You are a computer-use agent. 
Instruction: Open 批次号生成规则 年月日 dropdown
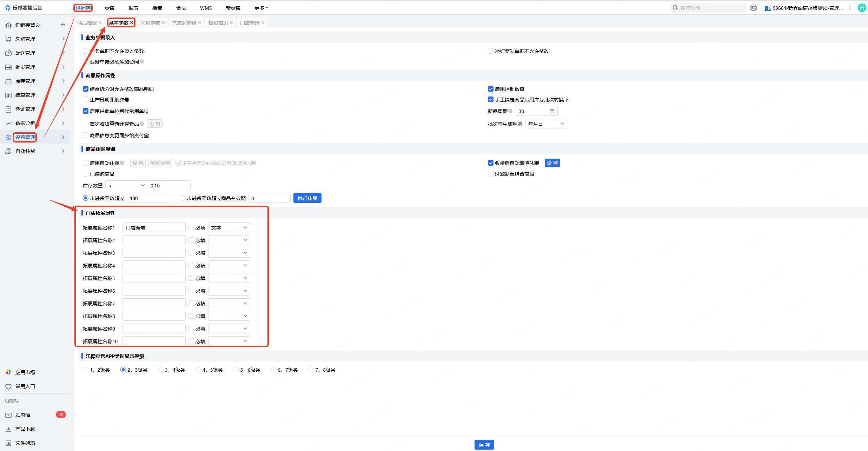click(x=546, y=124)
